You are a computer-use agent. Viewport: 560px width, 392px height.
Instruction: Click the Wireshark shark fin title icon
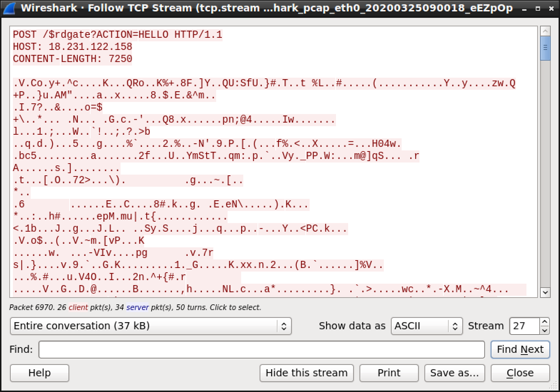[9, 8]
